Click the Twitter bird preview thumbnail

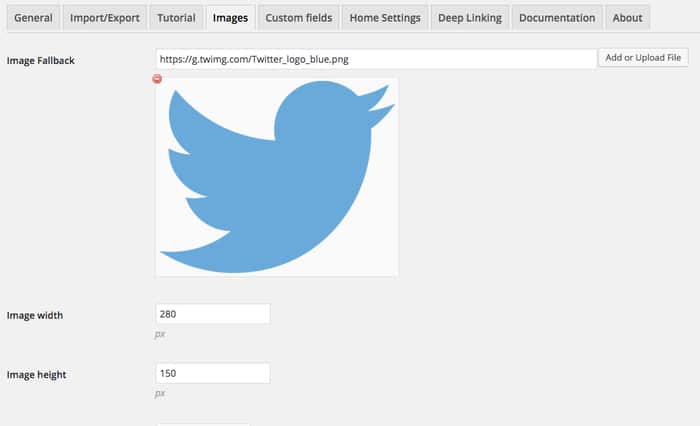tap(277, 177)
